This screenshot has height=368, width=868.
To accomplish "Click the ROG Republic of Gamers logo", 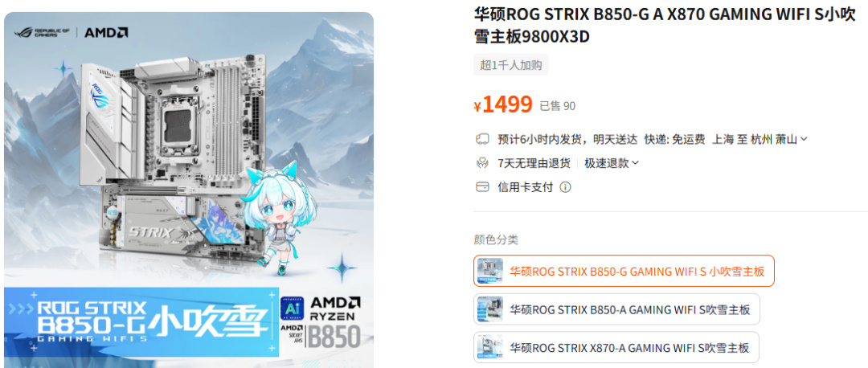I will tap(42, 32).
